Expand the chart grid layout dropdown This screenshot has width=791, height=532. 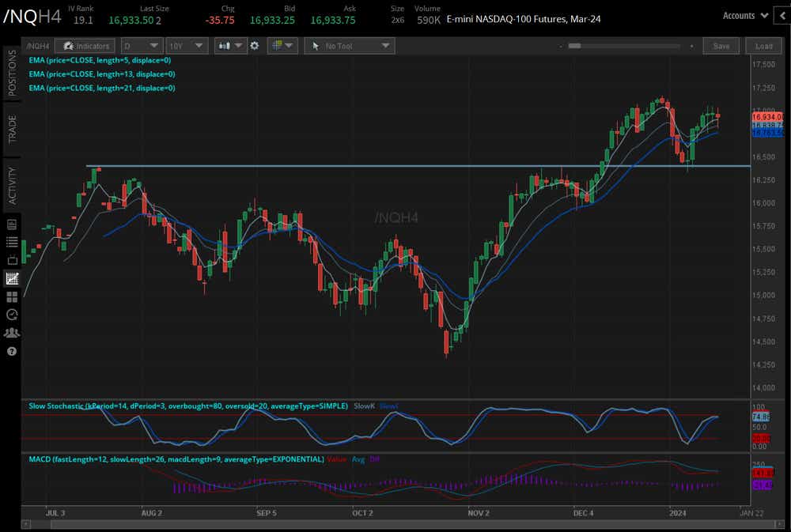pos(282,46)
